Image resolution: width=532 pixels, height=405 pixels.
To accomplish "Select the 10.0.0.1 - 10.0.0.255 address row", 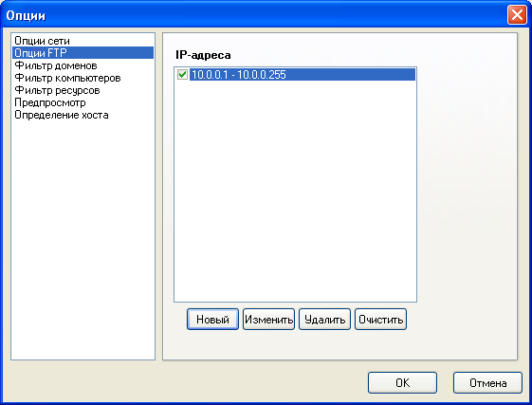I will [x=303, y=75].
